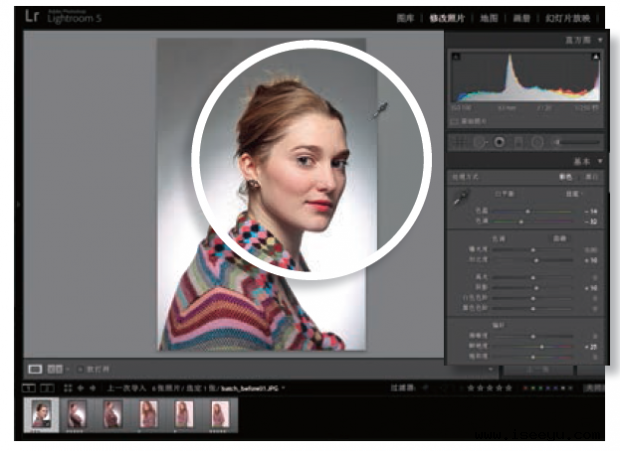Select the spot removal tool
This screenshot has height=451, width=620.
tap(479, 142)
